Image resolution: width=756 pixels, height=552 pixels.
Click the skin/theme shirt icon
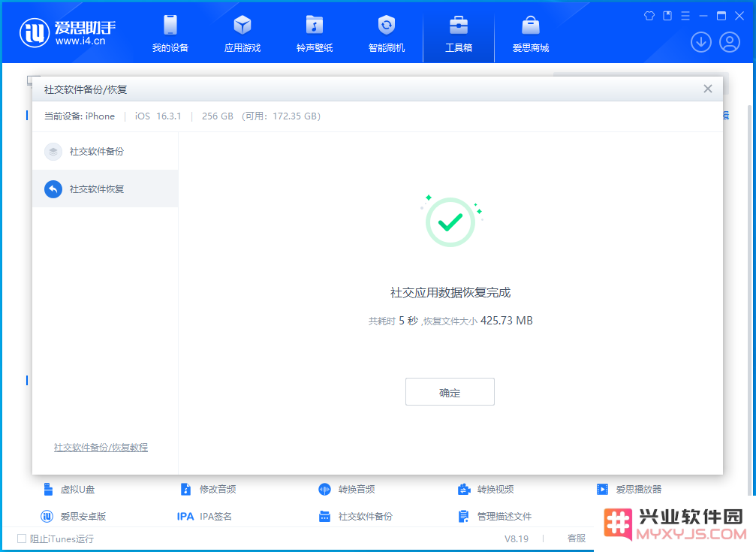(x=649, y=16)
